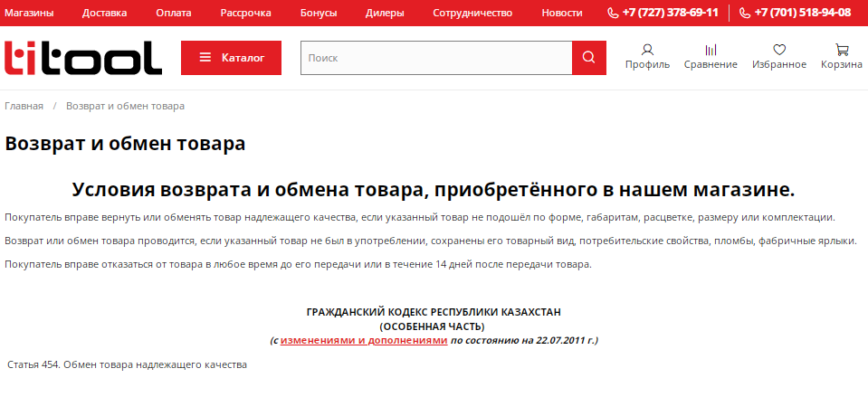This screenshot has width=868, height=397.
Task: Open Магазины in top menu
Action: click(x=29, y=13)
